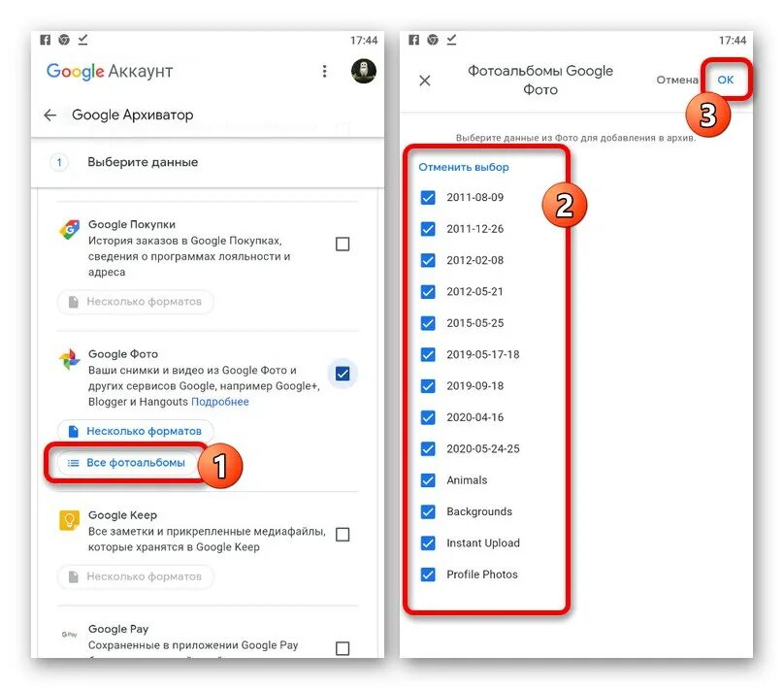Uncheck the Instant Upload album
The height and width of the screenshot is (689, 784).
[428, 543]
